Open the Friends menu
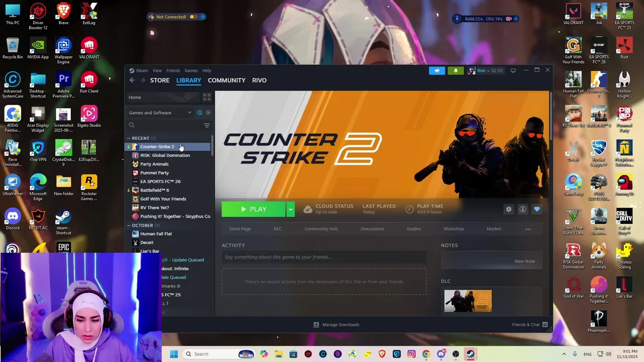644x362 pixels. click(x=173, y=70)
